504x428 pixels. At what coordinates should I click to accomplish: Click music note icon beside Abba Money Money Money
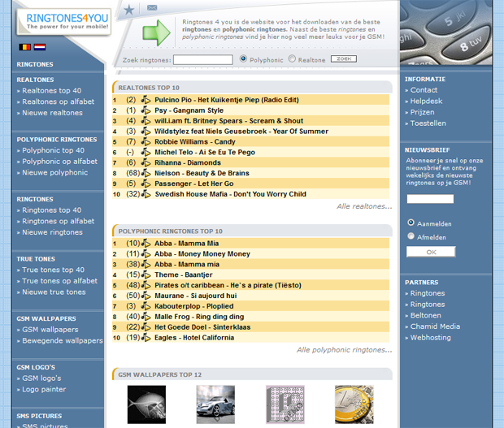(146, 254)
